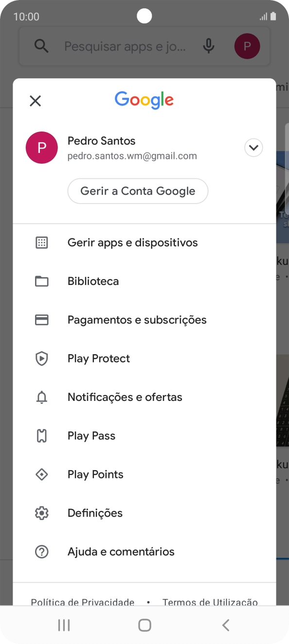The height and width of the screenshot is (644, 289).
Task: Open Política de Privacidade link
Action: (82, 602)
